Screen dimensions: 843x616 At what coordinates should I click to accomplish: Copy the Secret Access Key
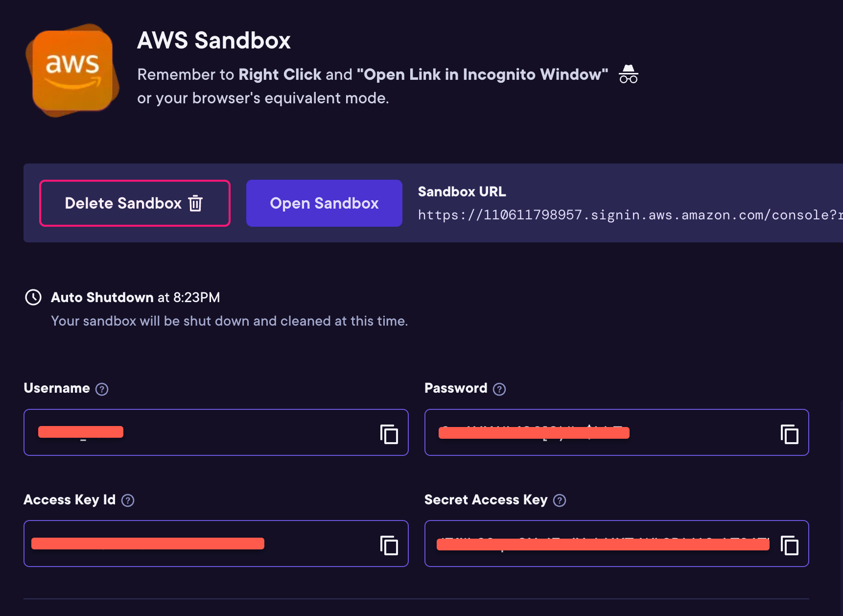click(x=789, y=545)
